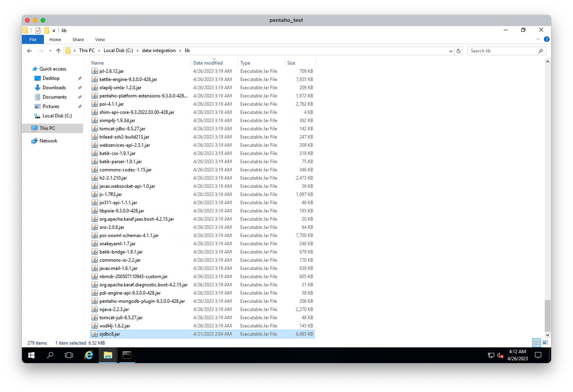Viewport: 573px width, 392px height.
Task: Select Quick access in navigation pane
Action: click(x=53, y=69)
